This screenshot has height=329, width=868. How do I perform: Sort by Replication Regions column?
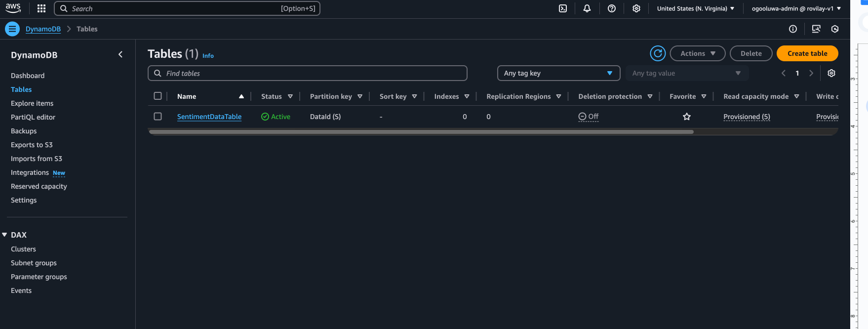click(558, 96)
